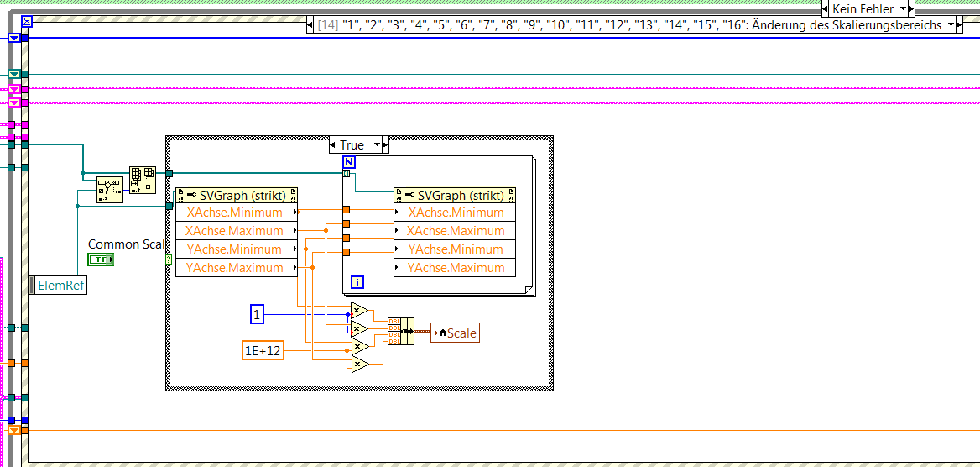Screen dimensions: 980x467
Task: Click the ElemRef event data node
Action: tap(58, 285)
